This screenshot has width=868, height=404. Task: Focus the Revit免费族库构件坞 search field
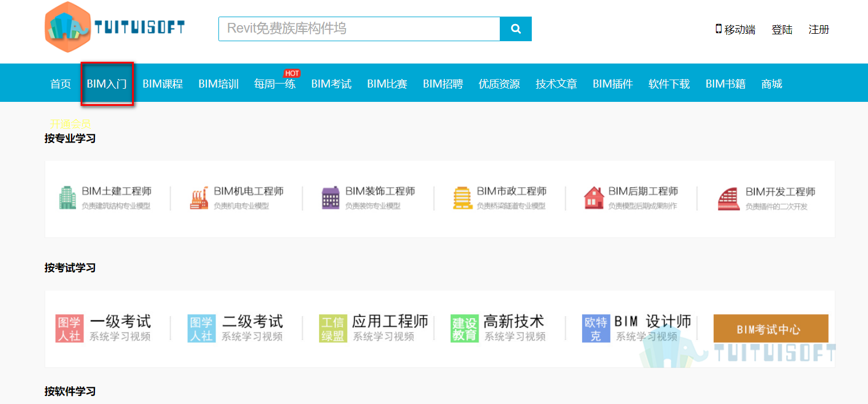359,29
